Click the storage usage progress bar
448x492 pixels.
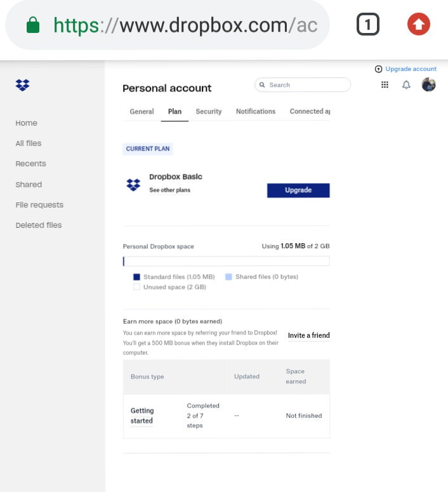pyautogui.click(x=226, y=261)
